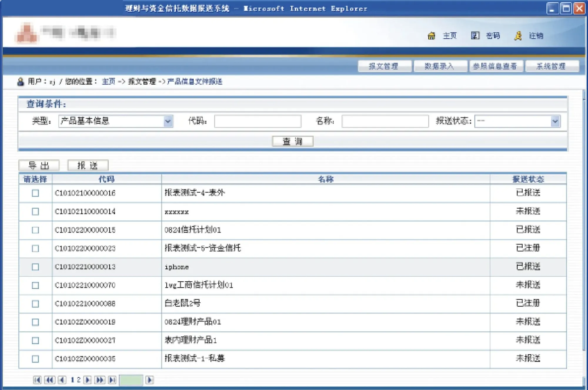Image resolution: width=588 pixels, height=390 pixels.
Task: Jump to last page arrow icon
Action: 112,380
